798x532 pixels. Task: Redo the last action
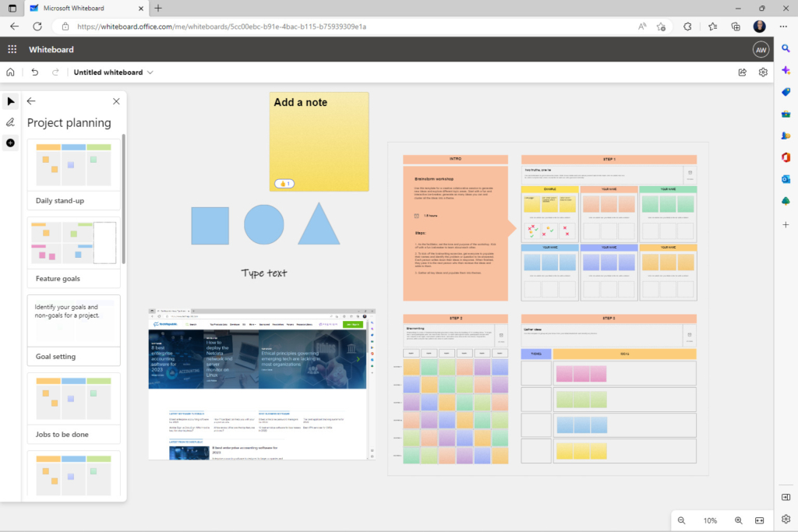coord(54,72)
